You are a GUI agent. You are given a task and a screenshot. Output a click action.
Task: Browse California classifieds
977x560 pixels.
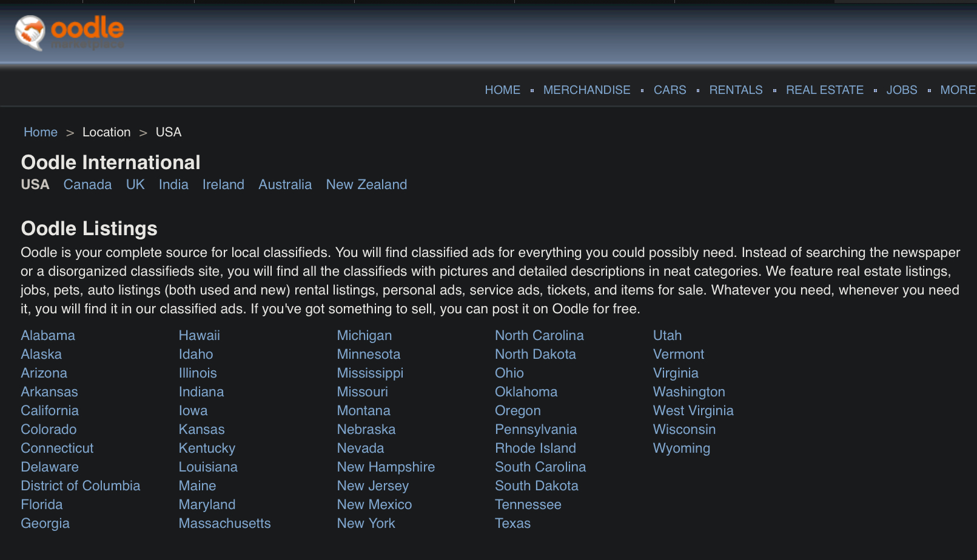pos(50,411)
